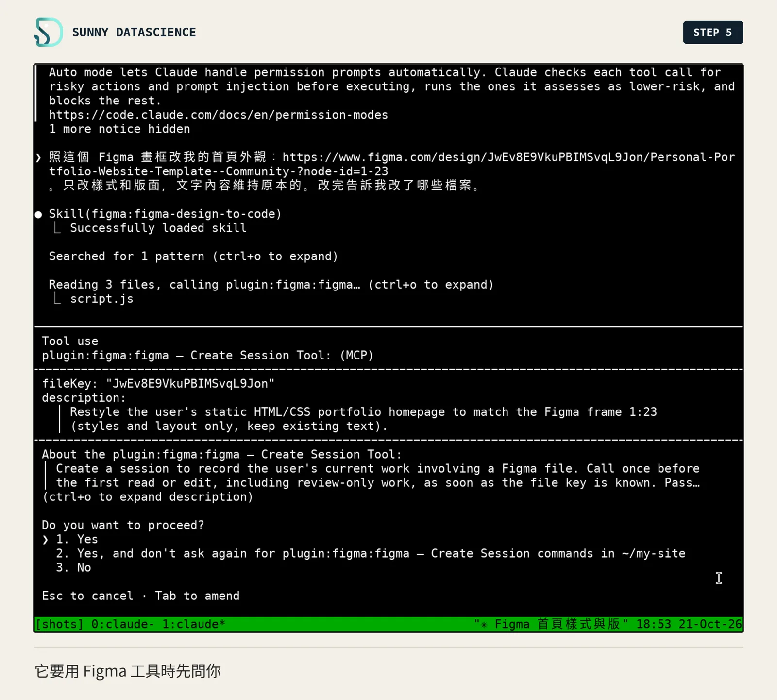This screenshot has height=700, width=777.
Task: Click "Esc to cancel" hint
Action: tap(87, 596)
